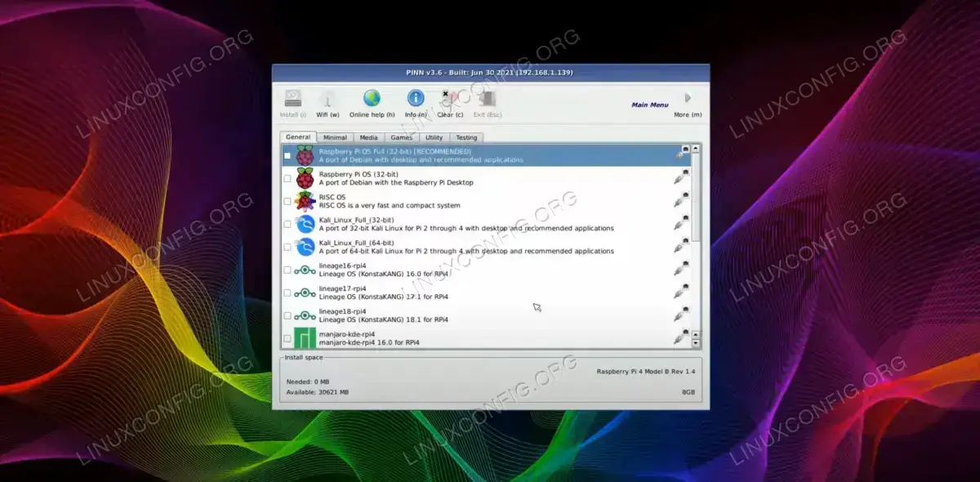Viewport: 980px width, 482px height.
Task: Click the Clear (c) toolbar icon
Action: [x=451, y=99]
